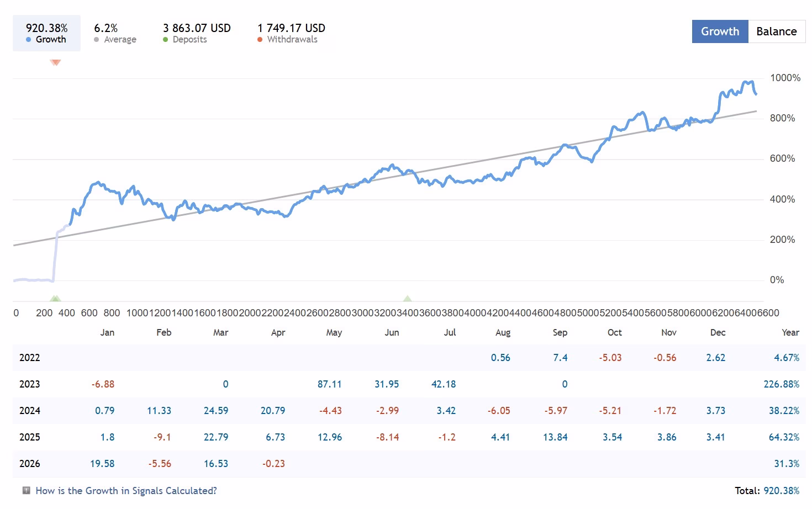Image resolution: width=812 pixels, height=509 pixels.
Task: Click the Total 920.38% value
Action: (x=781, y=491)
